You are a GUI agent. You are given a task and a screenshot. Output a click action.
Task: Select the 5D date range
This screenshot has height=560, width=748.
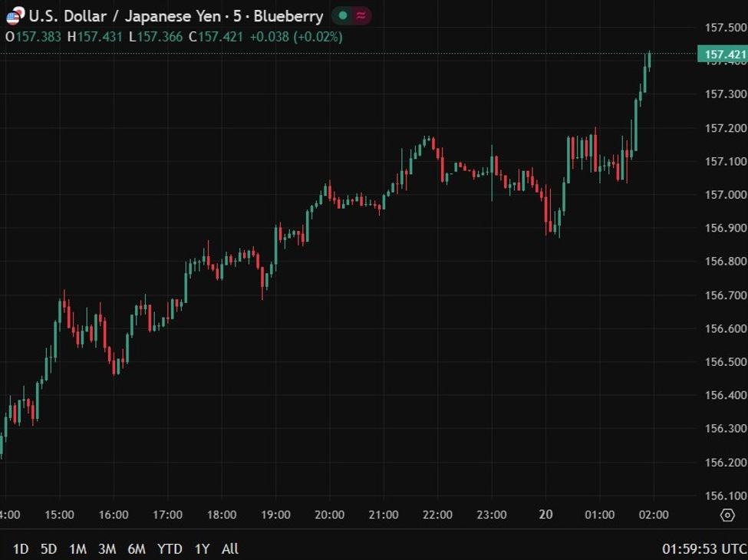[48, 549]
